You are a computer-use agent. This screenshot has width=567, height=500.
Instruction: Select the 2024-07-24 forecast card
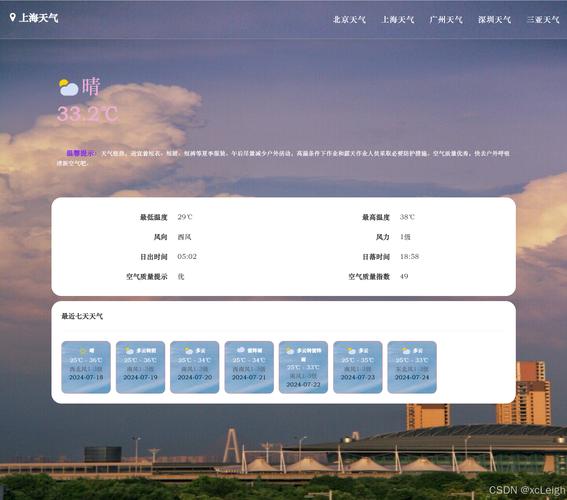click(412, 367)
